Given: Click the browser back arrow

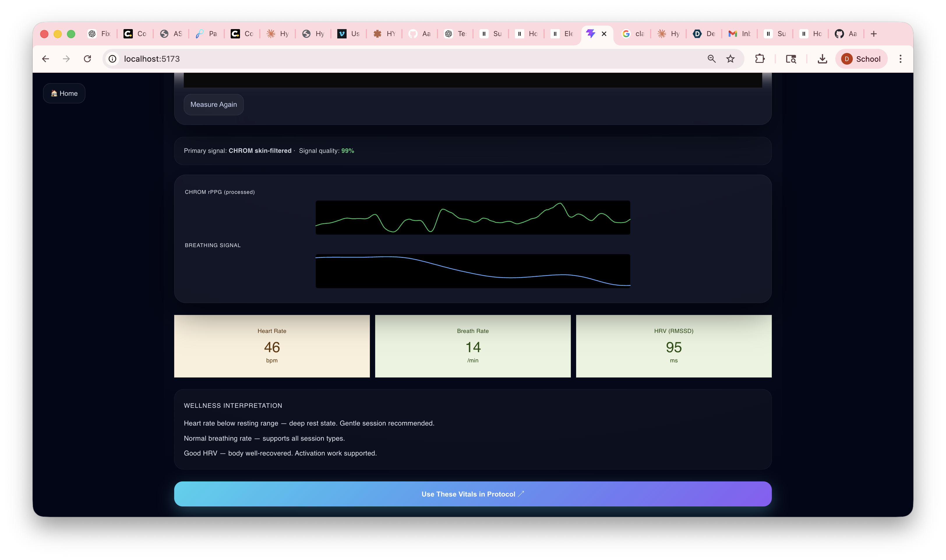Looking at the screenshot, I should point(46,59).
